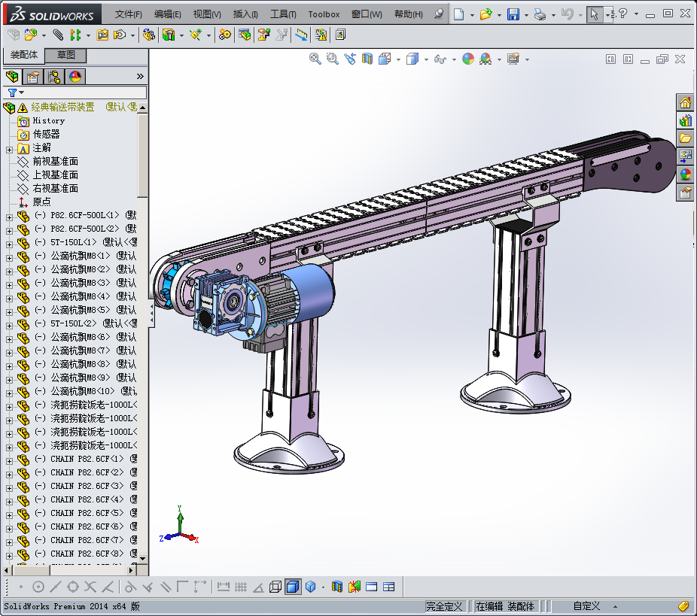Switch to the 草图 tab
697x616 pixels.
pyautogui.click(x=66, y=55)
